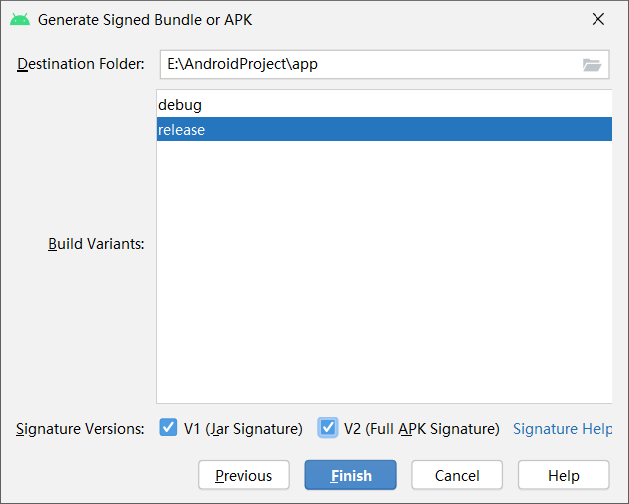Click the Build Variants label
Viewport: 629px width, 504px height.
pos(96,244)
